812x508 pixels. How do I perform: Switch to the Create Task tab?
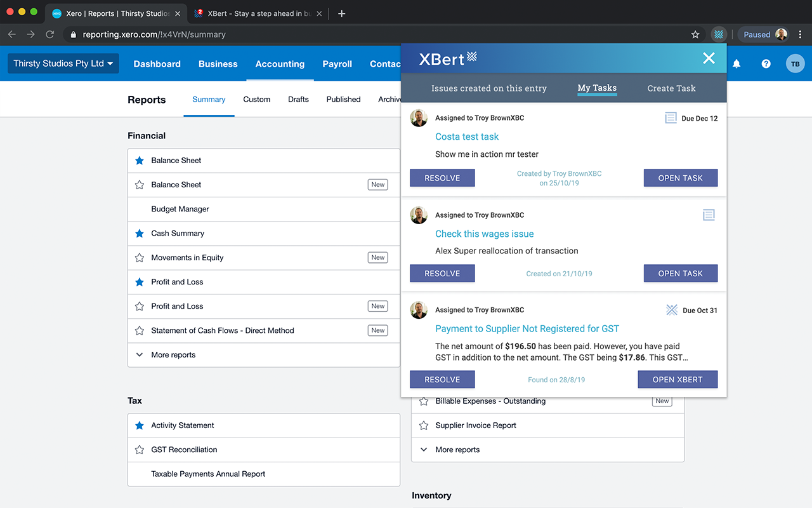click(671, 88)
